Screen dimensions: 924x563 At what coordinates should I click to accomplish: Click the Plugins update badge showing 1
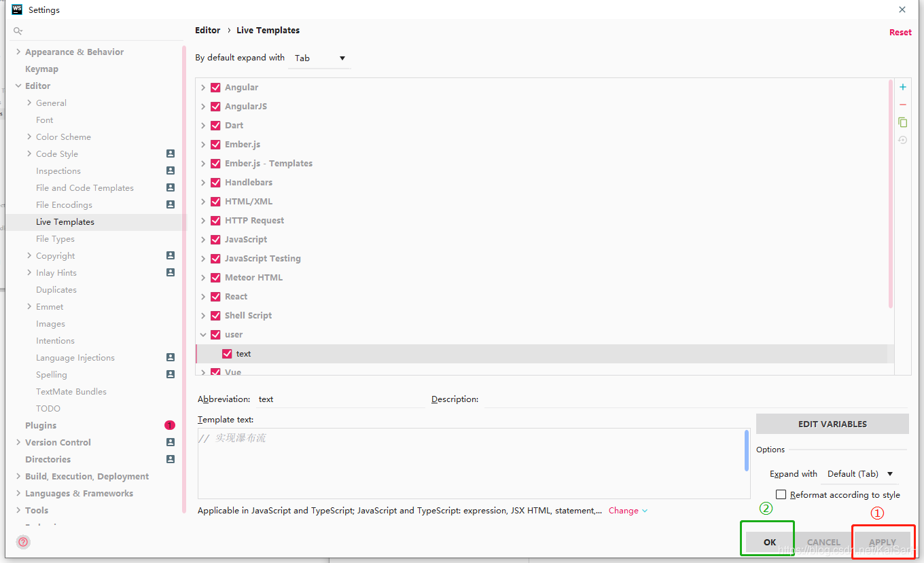pyautogui.click(x=170, y=425)
